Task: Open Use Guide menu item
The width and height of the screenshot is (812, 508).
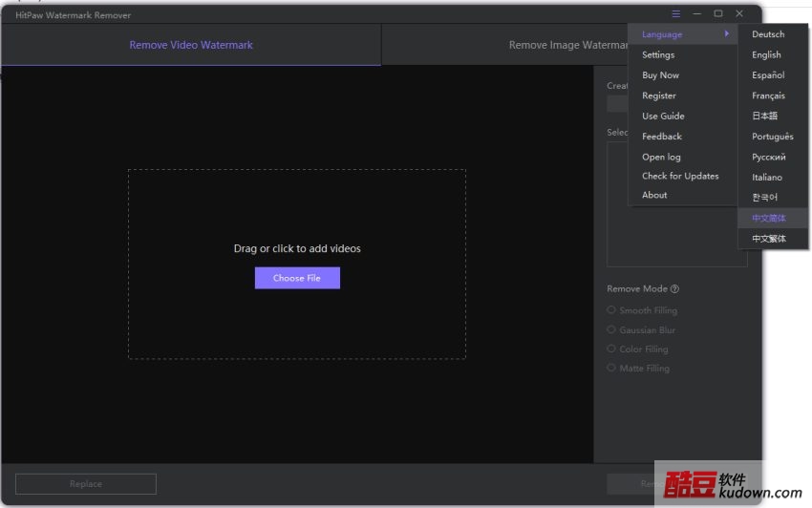Action: [682, 116]
